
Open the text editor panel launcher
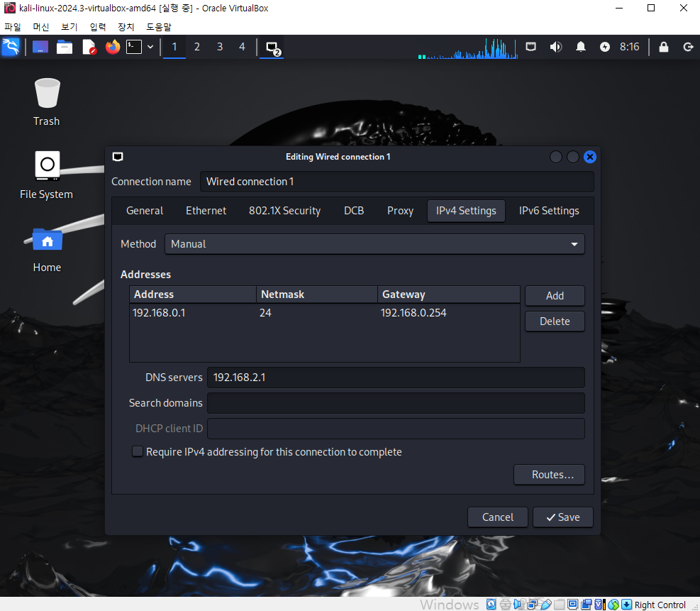click(89, 46)
